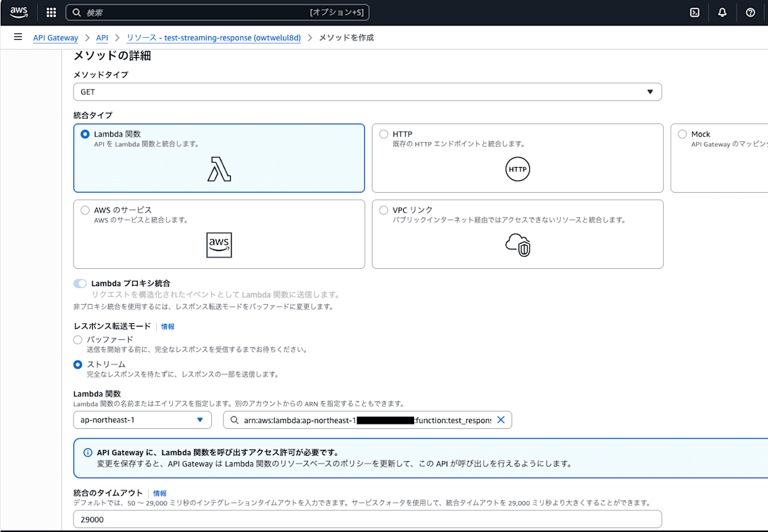
Task: Click the 統合タイプ label
Action: click(x=93, y=115)
